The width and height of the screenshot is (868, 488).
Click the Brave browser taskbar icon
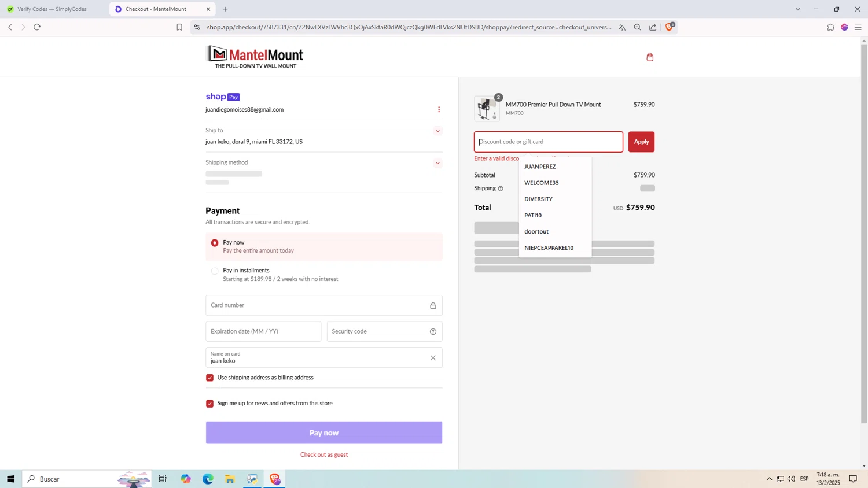pyautogui.click(x=275, y=479)
